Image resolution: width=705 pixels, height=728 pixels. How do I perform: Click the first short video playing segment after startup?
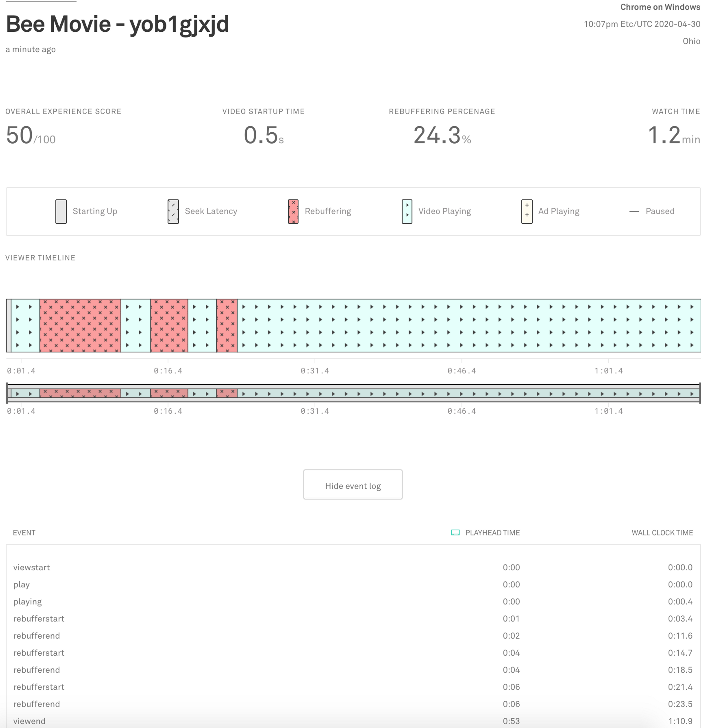[25, 325]
